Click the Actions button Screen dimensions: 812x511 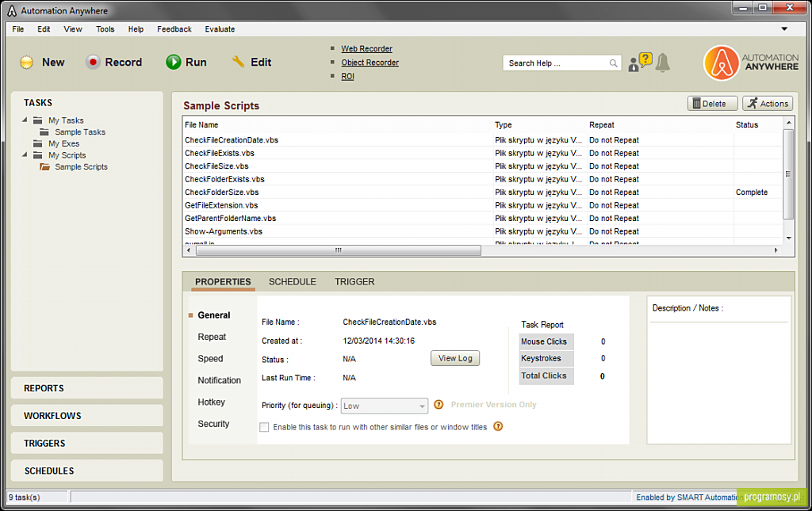click(768, 104)
